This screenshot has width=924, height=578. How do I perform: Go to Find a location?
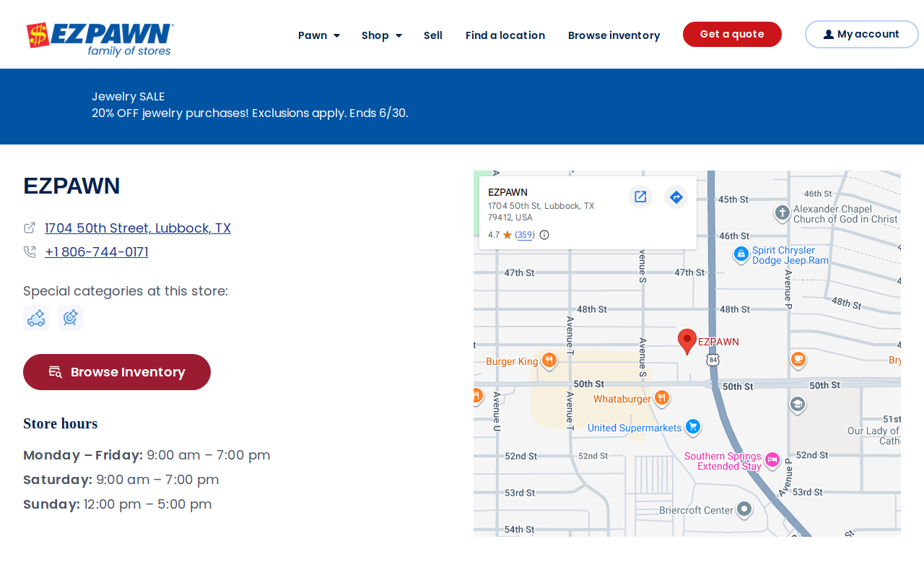coord(505,35)
